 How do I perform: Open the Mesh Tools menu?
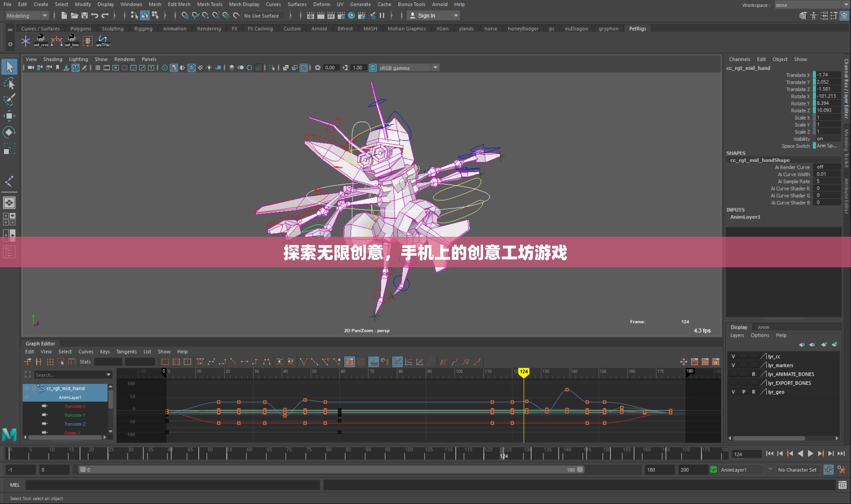click(210, 4)
